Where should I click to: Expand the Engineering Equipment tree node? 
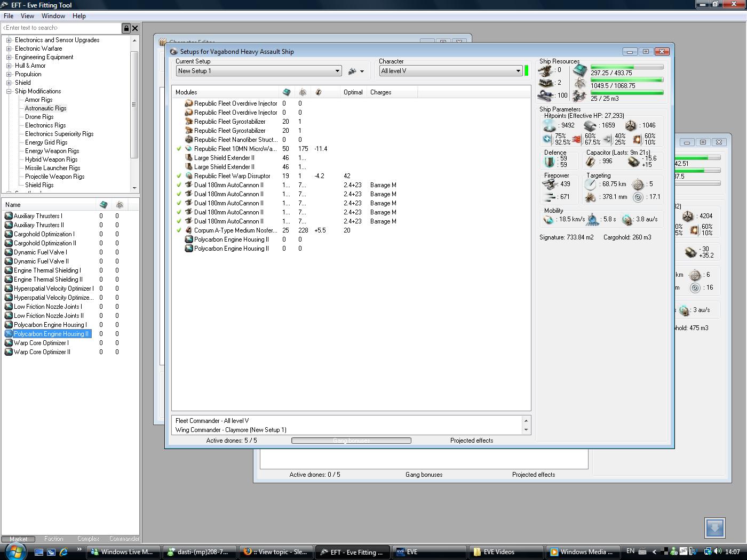click(9, 57)
